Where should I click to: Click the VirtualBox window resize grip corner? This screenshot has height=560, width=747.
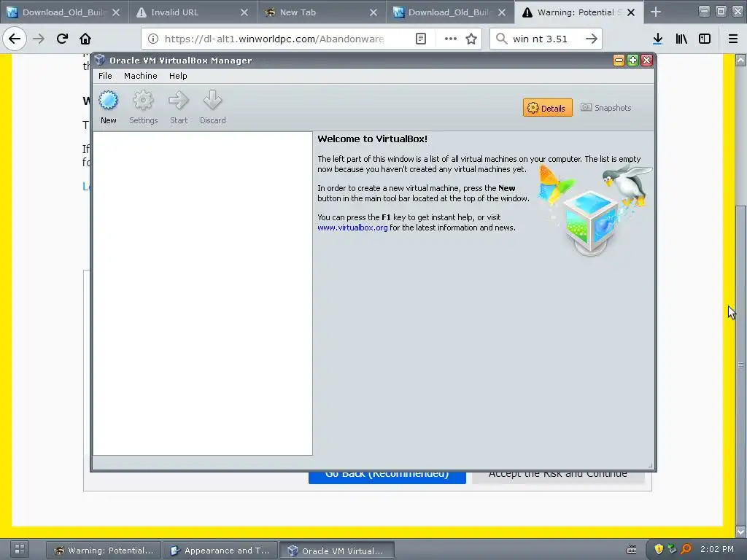pyautogui.click(x=650, y=466)
